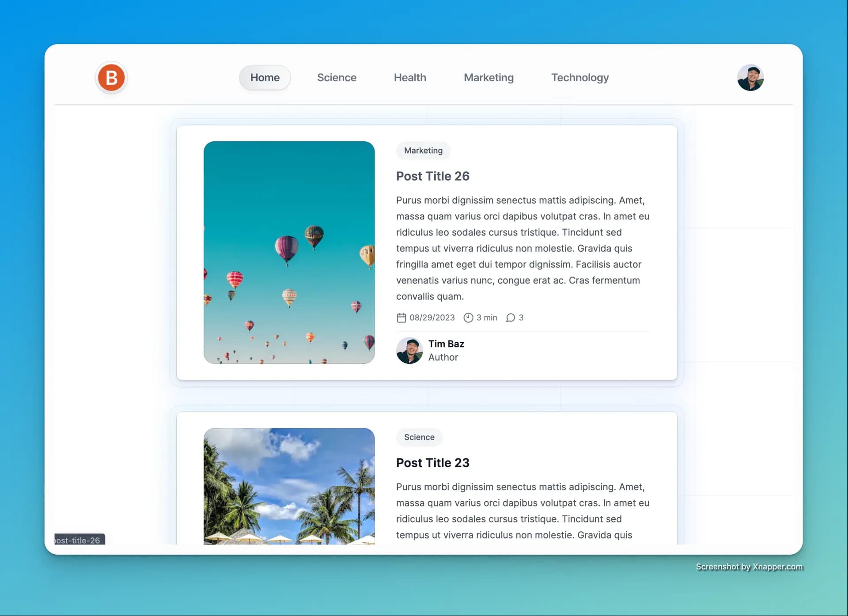Click the calendar icon beside 08/29/2023
The image size is (848, 616).
401,317
